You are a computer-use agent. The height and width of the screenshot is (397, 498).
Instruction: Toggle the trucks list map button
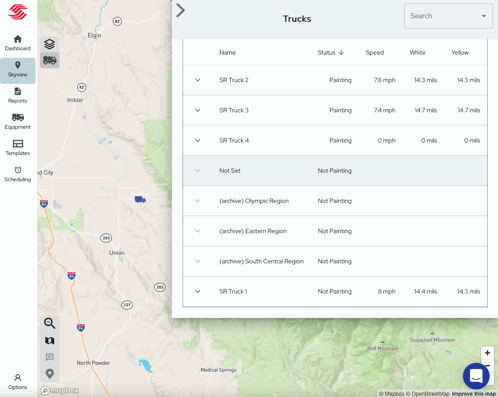tap(50, 60)
